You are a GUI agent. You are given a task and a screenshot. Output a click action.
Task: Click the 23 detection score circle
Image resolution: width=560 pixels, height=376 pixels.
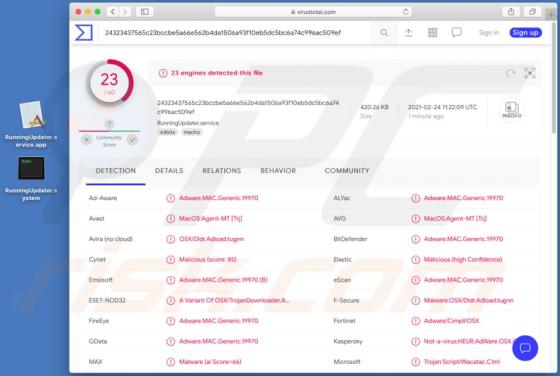(x=109, y=82)
